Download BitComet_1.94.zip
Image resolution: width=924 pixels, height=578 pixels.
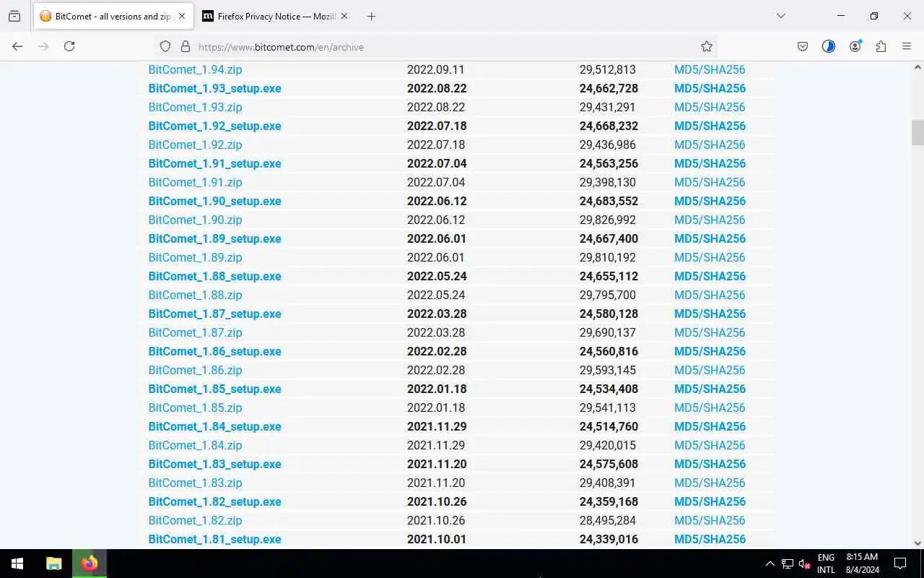click(195, 69)
